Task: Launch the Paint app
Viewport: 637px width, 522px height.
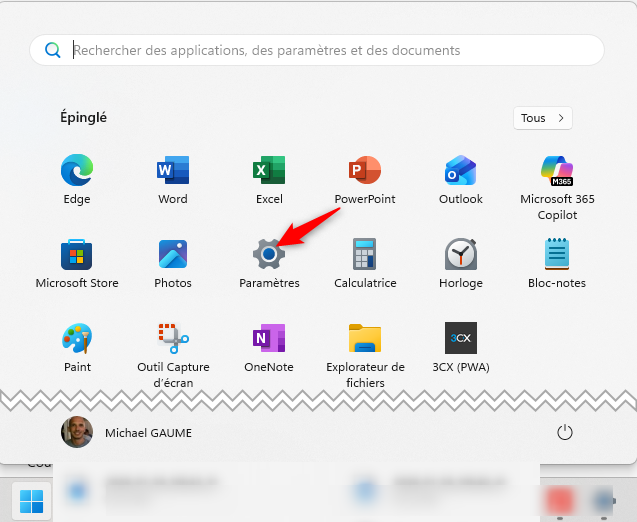Action: (x=77, y=339)
